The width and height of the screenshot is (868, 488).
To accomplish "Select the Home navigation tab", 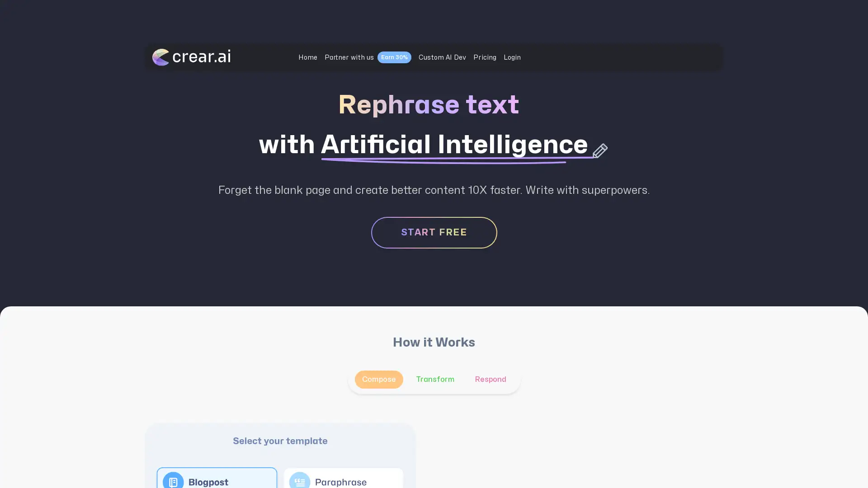I will point(307,57).
